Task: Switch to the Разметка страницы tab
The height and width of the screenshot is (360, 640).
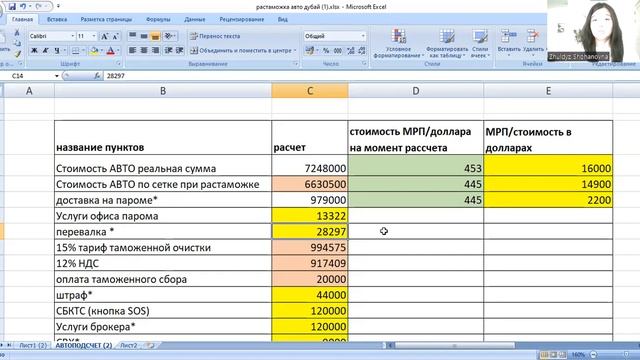Action: [x=106, y=19]
